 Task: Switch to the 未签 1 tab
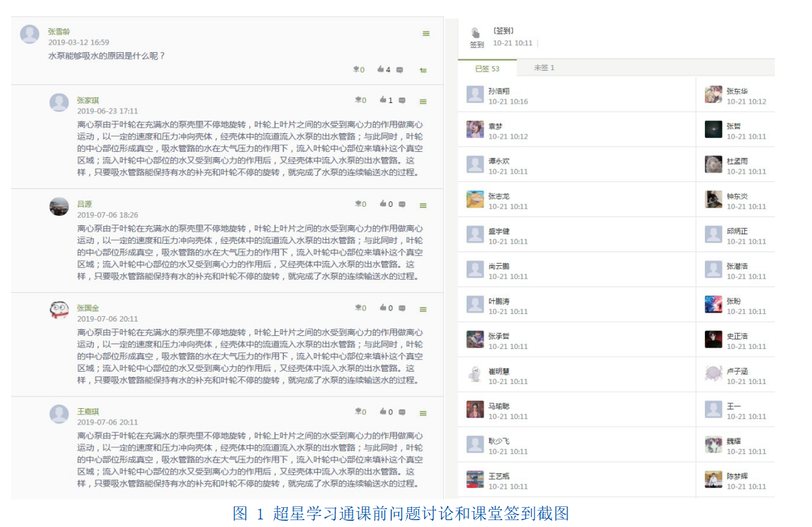point(544,68)
